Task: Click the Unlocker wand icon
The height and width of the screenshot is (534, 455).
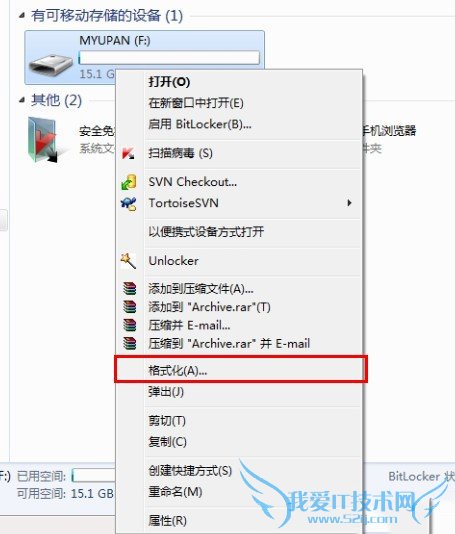Action: (128, 261)
